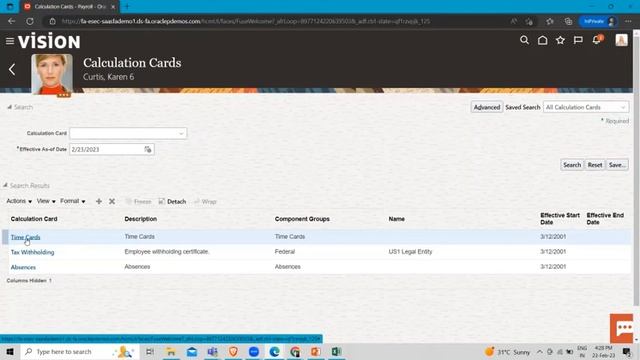Screen dimensions: 640x360
Task: Click the InPrivate profile badge
Action: click(x=599, y=21)
